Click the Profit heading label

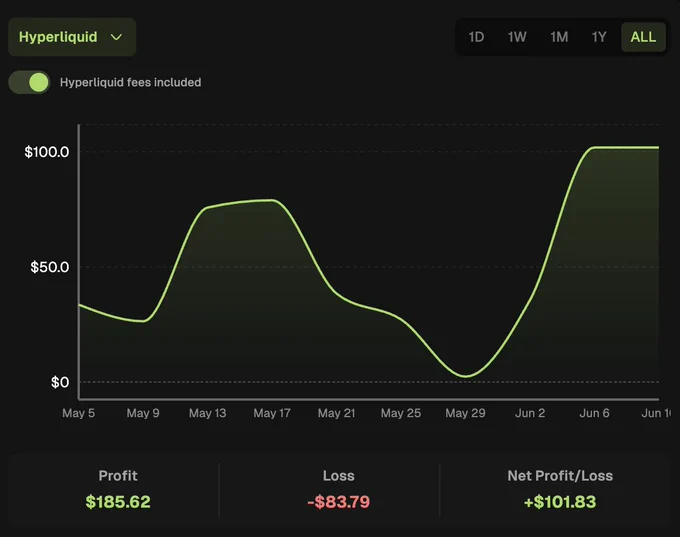coord(118,476)
